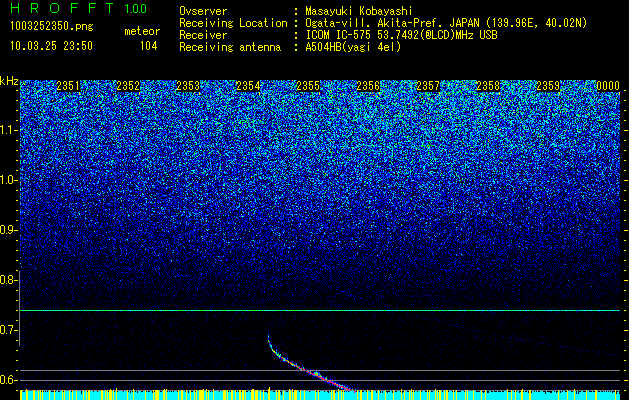Click the HROFFT 1.0.0 title text
This screenshot has width=629, height=400.
(78, 8)
